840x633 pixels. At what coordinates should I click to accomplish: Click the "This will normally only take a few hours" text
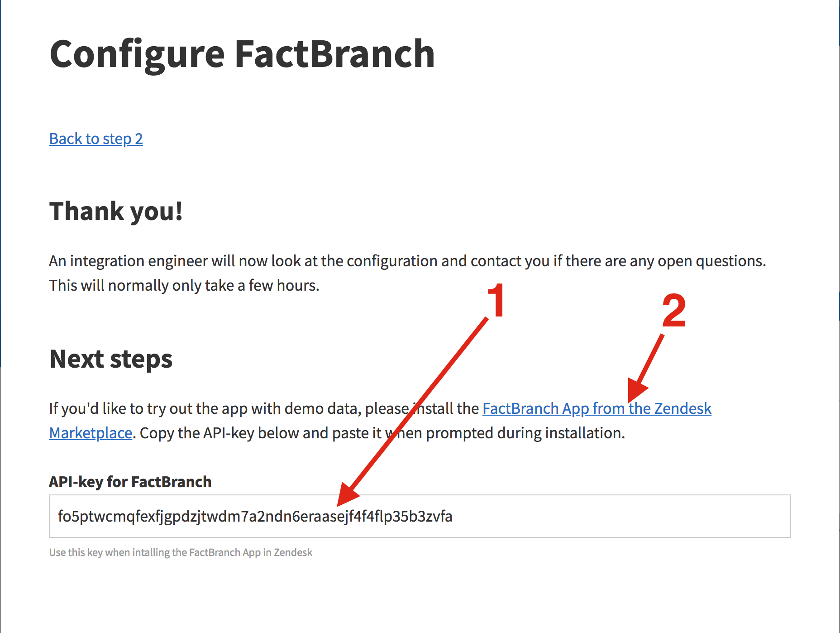(x=184, y=286)
